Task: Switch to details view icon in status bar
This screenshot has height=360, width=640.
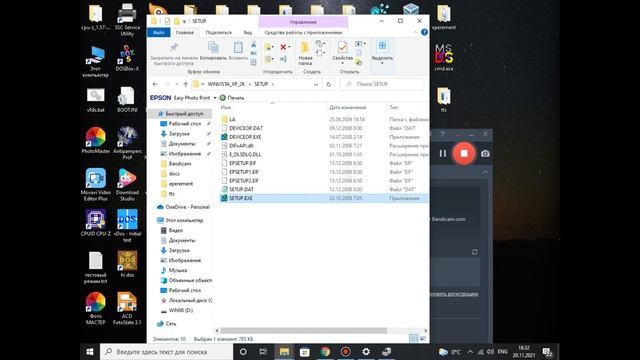Action: coord(413,338)
